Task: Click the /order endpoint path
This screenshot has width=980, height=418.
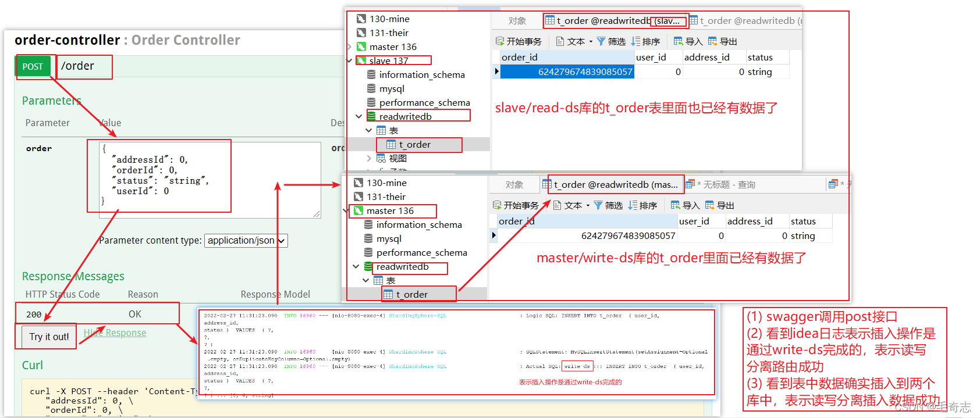Action: 77,66
